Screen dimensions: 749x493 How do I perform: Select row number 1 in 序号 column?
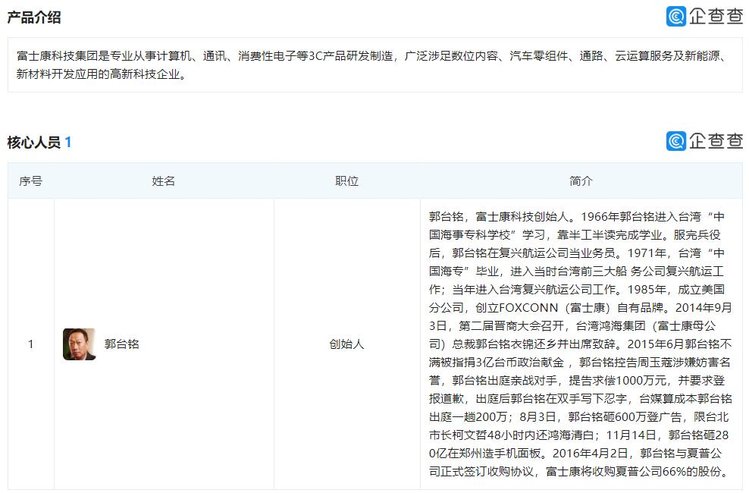pos(31,344)
